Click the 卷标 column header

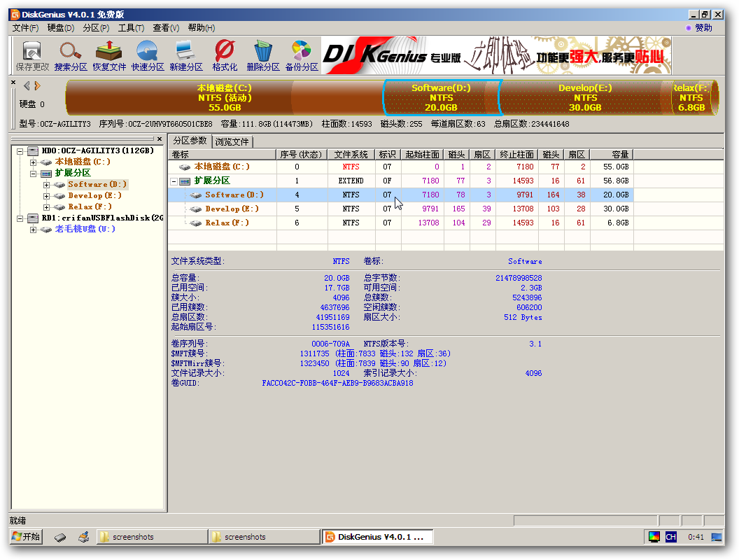(222, 155)
